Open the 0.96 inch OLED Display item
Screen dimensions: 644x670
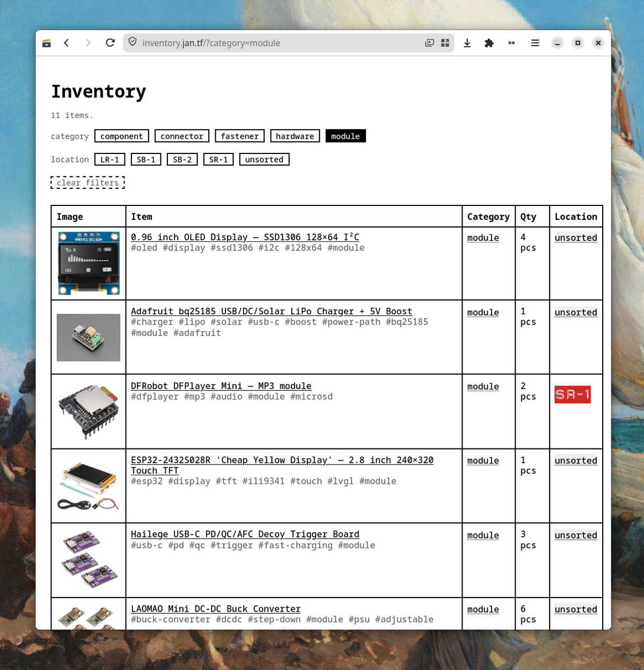tap(245, 237)
